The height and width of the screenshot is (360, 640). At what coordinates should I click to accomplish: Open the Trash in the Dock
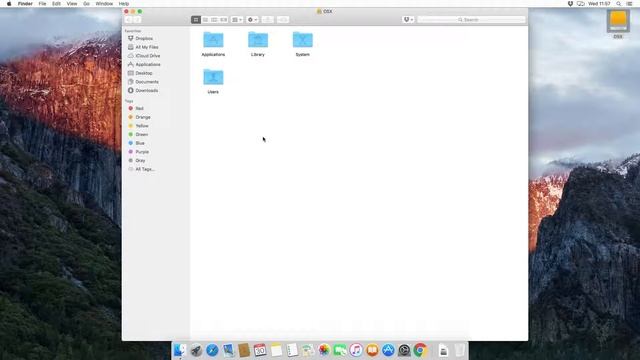click(x=460, y=350)
